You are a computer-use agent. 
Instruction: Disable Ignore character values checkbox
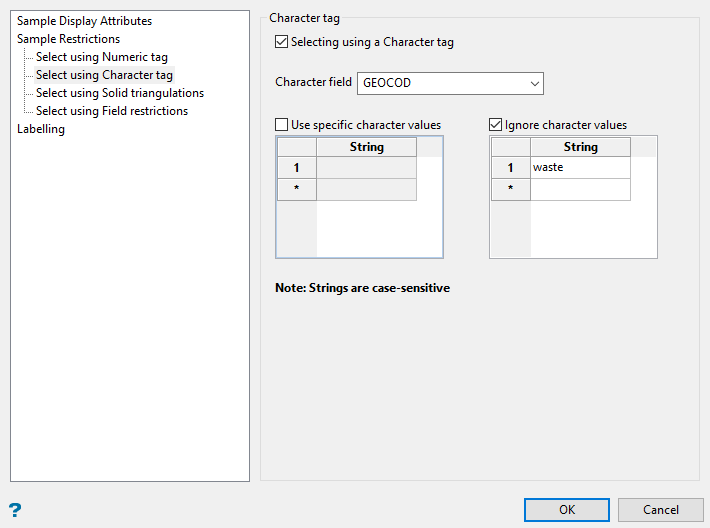[496, 125]
